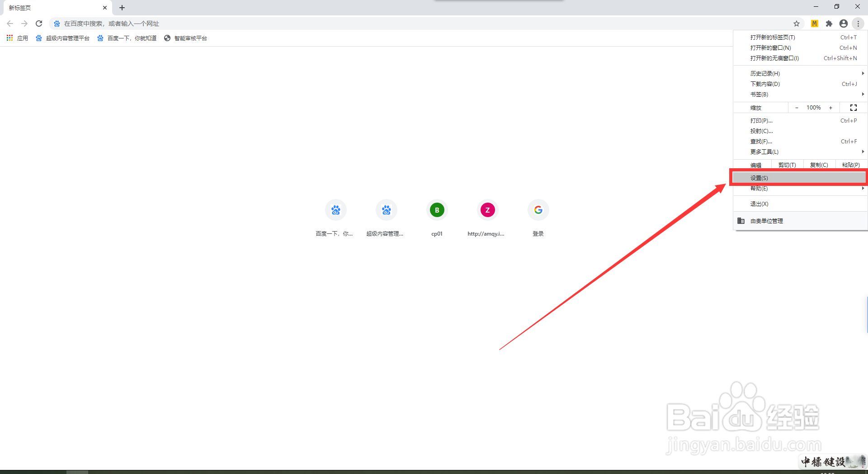Open the 百度一下 shortcut tile
Screen dimensions: 868x474
point(335,219)
